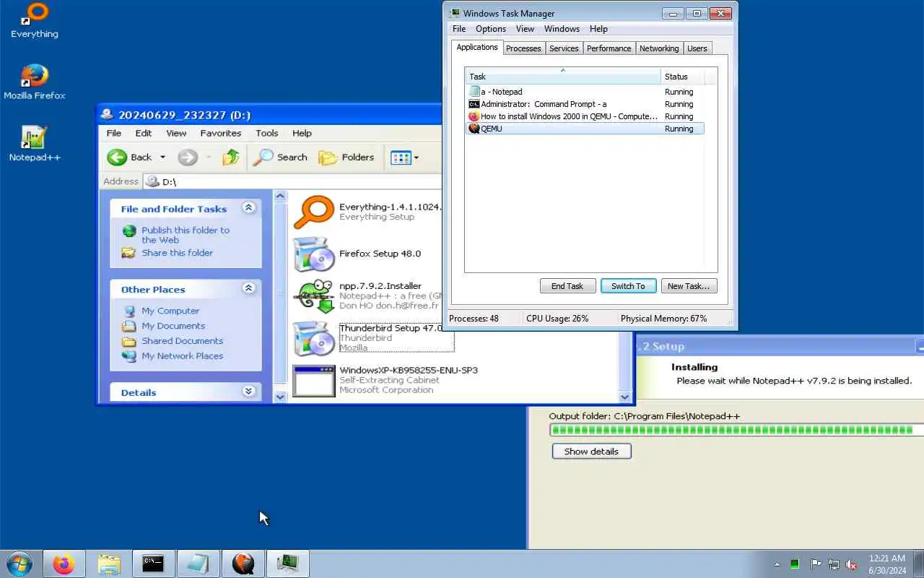Click the Status column header
This screenshot has height=578, width=924.
click(x=682, y=76)
